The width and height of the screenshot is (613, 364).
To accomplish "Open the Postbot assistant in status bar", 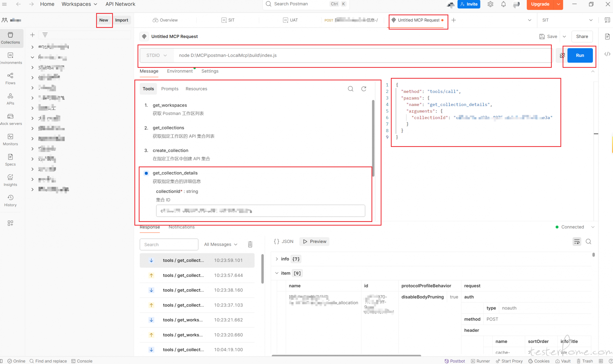I will click(455, 361).
